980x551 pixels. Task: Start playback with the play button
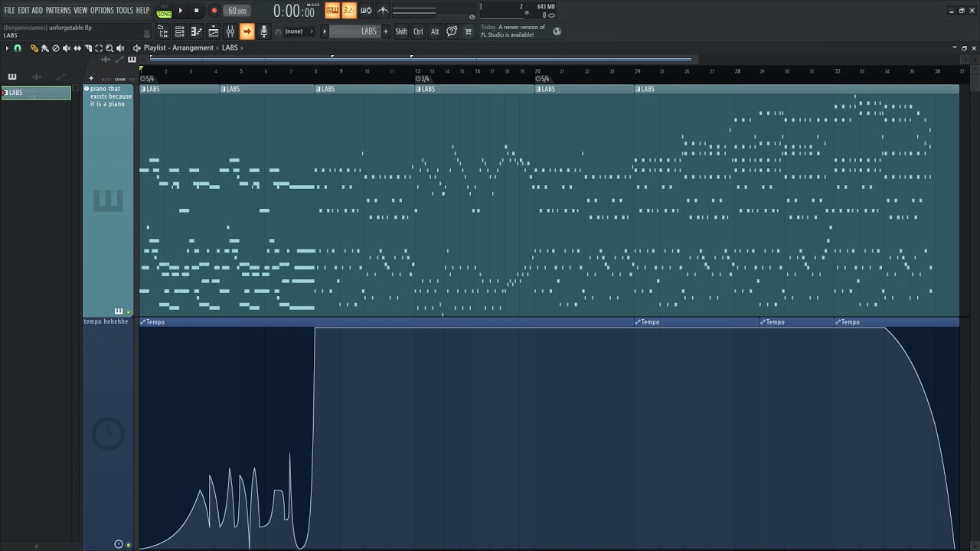181,11
